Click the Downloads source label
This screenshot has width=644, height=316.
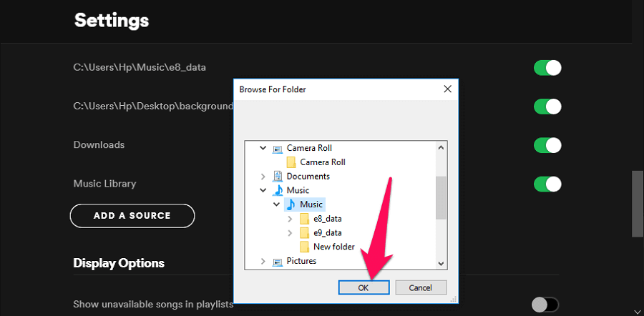pos(99,145)
